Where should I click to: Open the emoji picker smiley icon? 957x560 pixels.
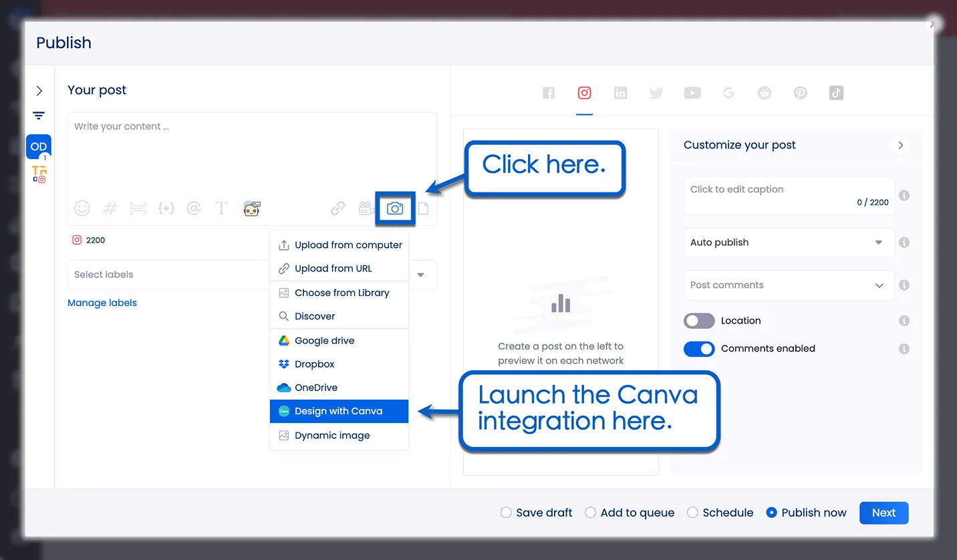click(x=82, y=208)
